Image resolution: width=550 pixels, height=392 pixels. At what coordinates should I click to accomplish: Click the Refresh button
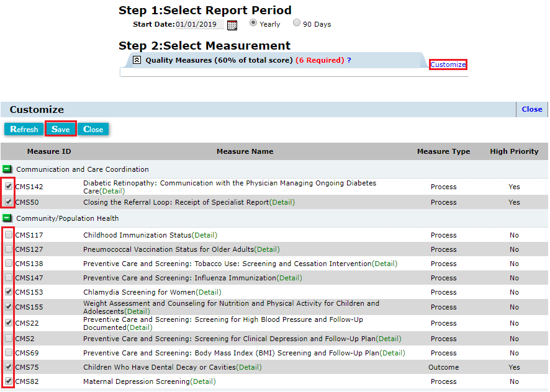pos(24,129)
